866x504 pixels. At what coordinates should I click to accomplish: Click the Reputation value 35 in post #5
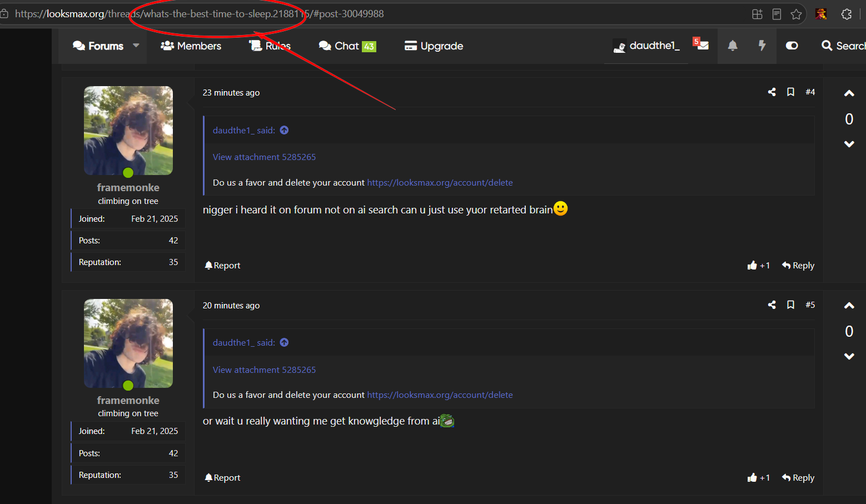coord(173,475)
